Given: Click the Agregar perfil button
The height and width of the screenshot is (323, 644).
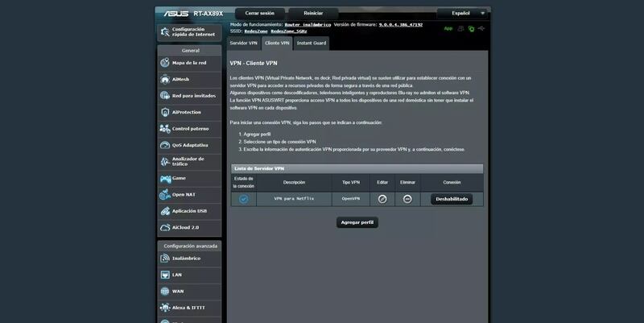Looking at the screenshot, I should coord(357,222).
